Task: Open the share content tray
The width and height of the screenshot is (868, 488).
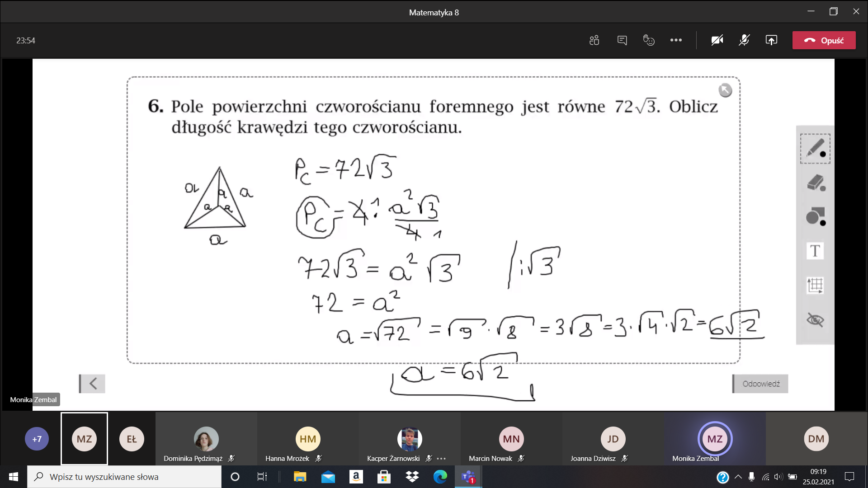Action: pos(771,40)
